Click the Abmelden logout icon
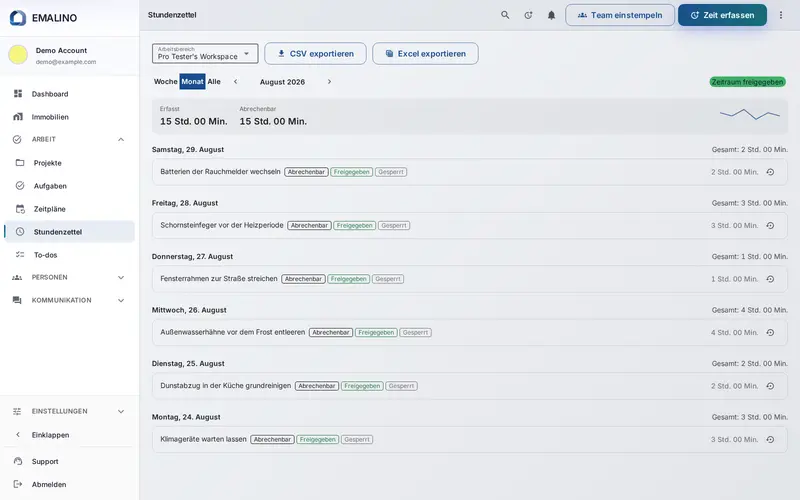Image resolution: width=800 pixels, height=500 pixels. click(x=18, y=484)
